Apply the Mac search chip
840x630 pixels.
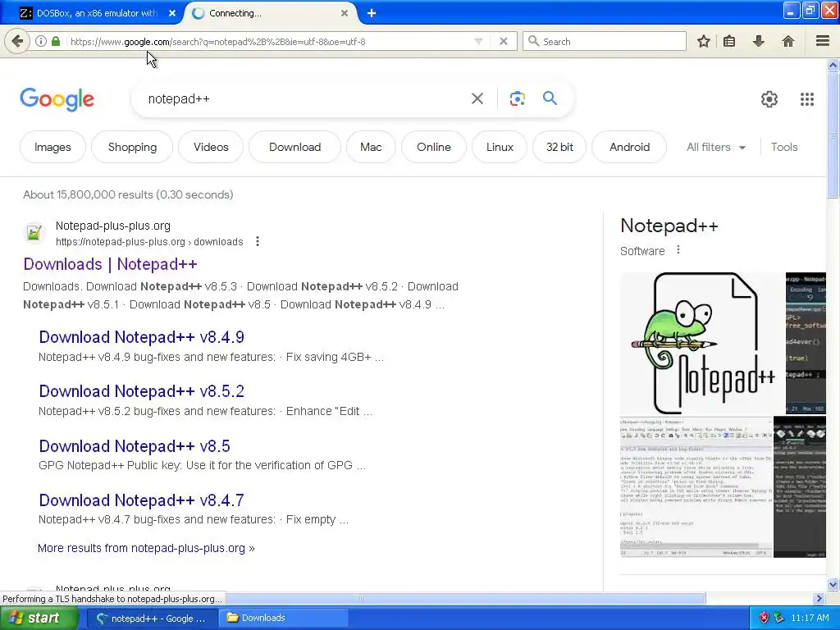point(371,147)
